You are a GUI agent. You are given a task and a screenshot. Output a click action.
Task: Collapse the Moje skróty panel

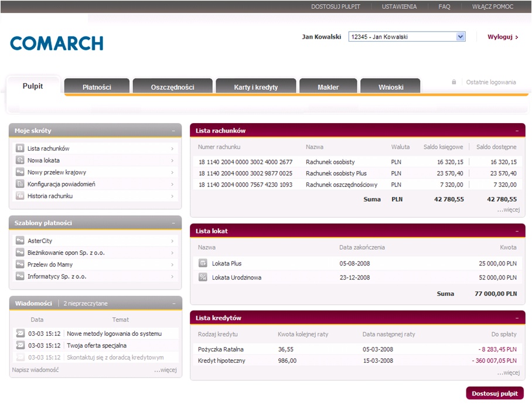(x=173, y=131)
